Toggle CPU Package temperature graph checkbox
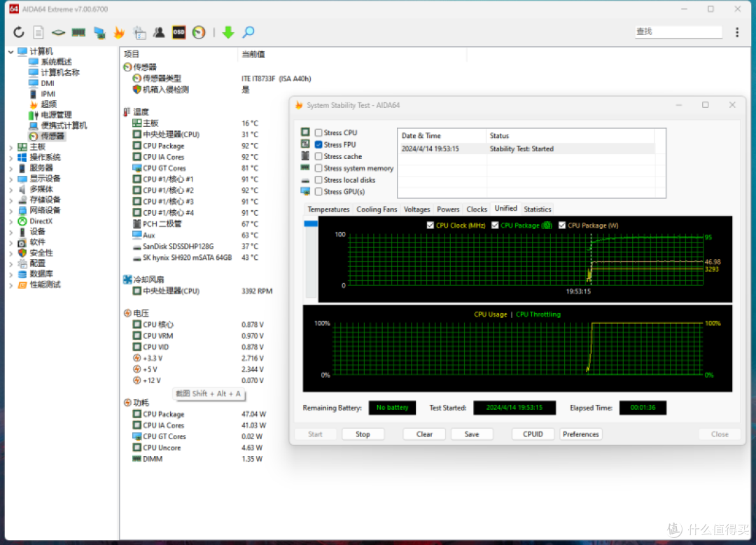The width and height of the screenshot is (756, 545). 495,226
